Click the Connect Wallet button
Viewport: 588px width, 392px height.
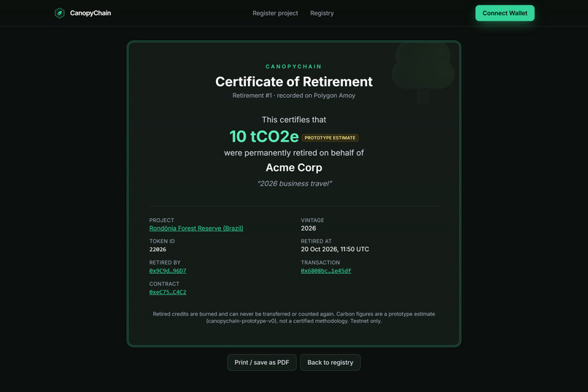(x=505, y=13)
